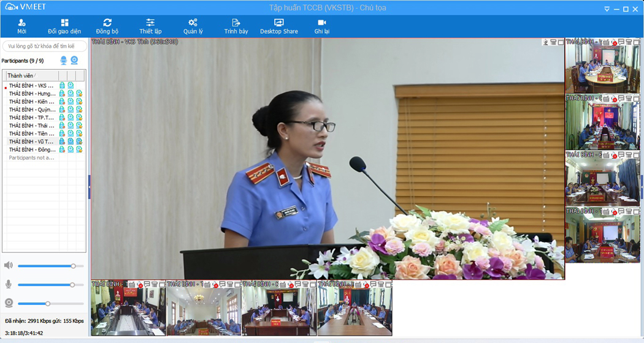The height and width of the screenshot is (343, 644).
Task: Collapse the left participants panel handle
Action: point(89,186)
